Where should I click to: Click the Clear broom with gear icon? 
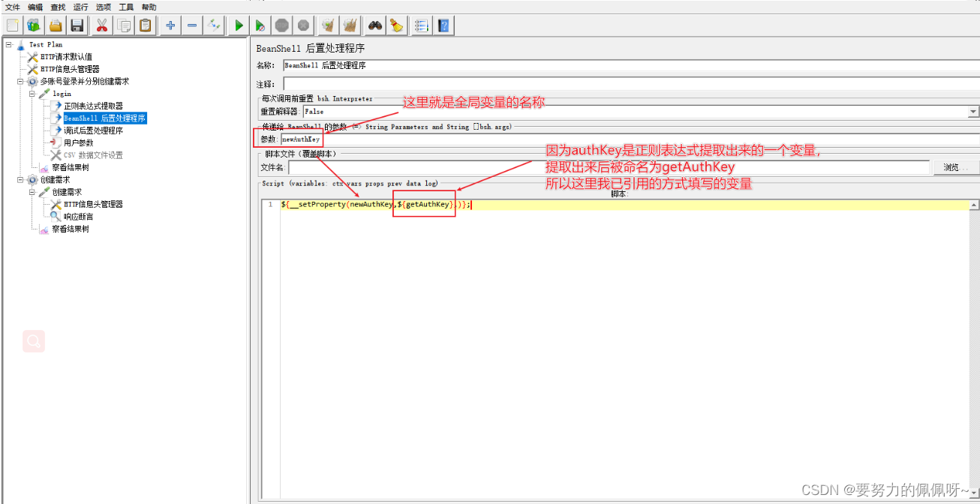(328, 25)
